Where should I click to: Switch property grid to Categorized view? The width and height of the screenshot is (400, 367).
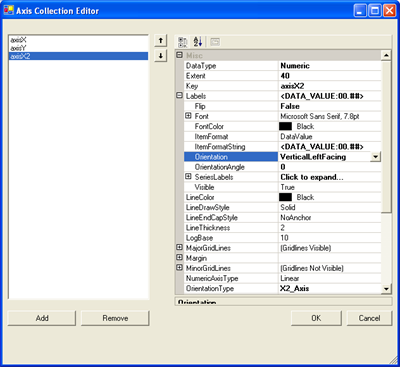coord(182,42)
